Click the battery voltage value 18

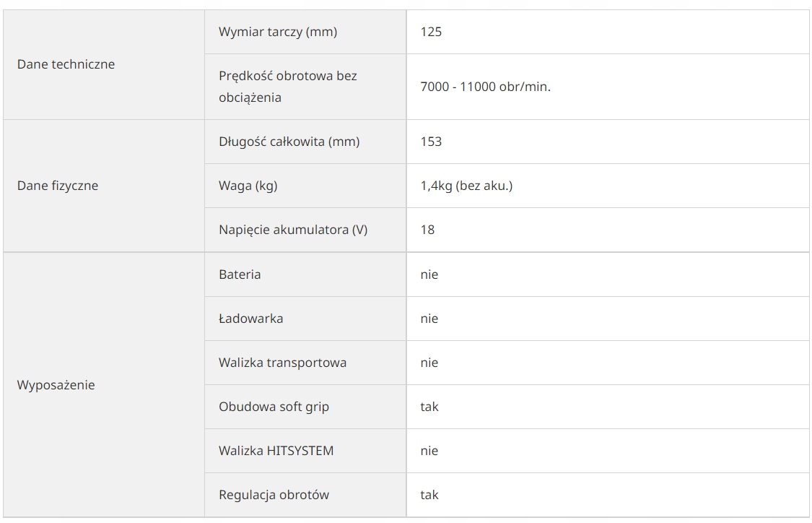pyautogui.click(x=427, y=230)
